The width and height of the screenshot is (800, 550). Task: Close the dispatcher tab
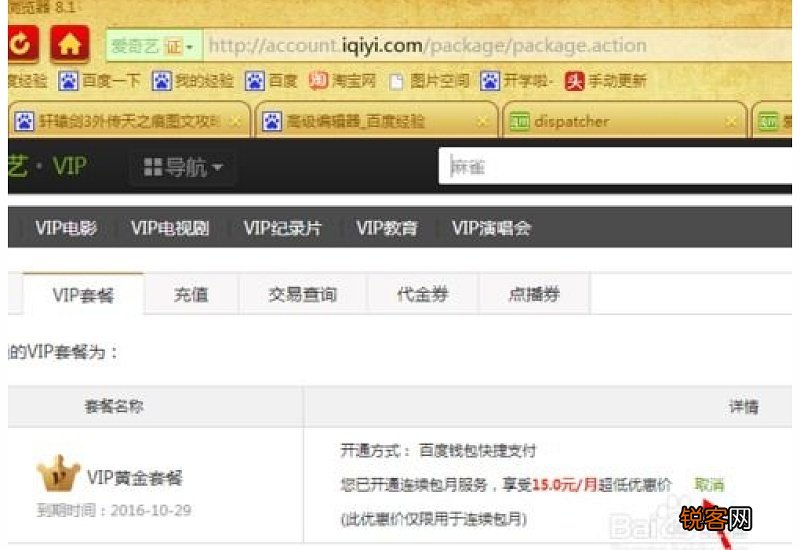[x=730, y=122]
